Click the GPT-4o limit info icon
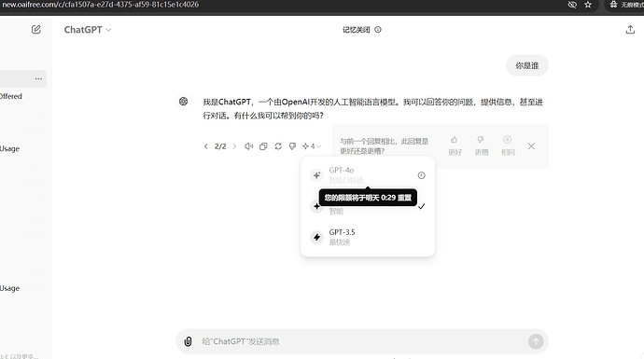644x359 pixels. point(421,175)
